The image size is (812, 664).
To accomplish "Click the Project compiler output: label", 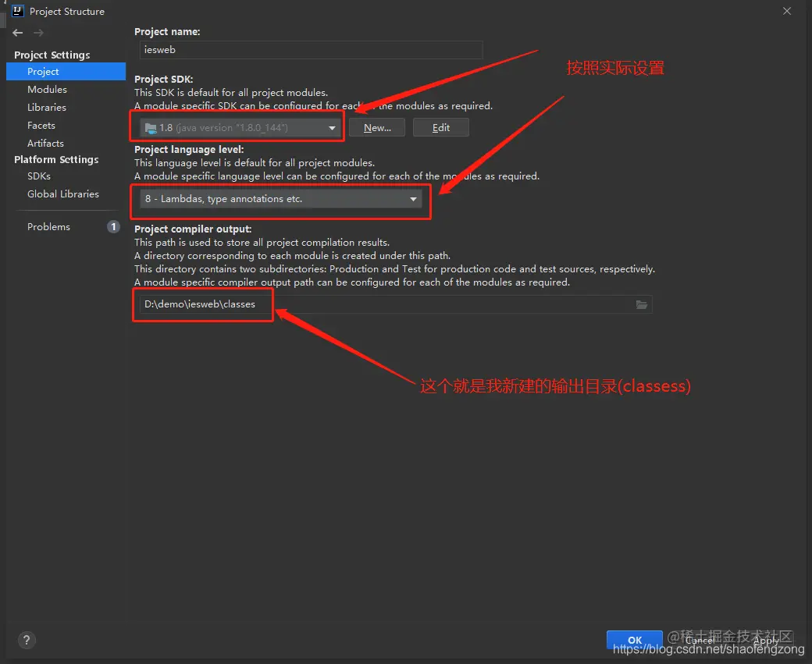I will (x=193, y=229).
